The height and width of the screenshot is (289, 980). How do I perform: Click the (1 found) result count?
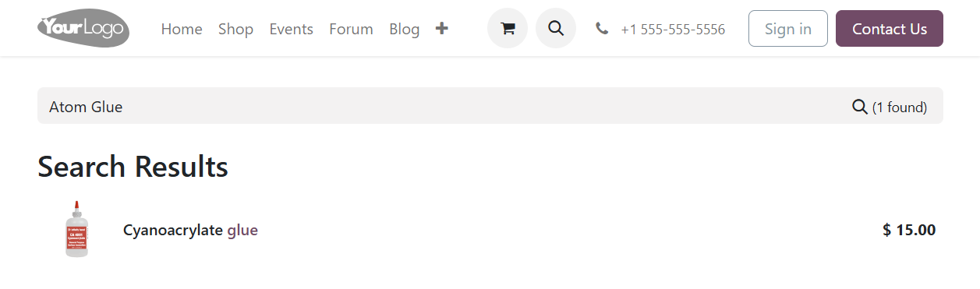tap(900, 107)
